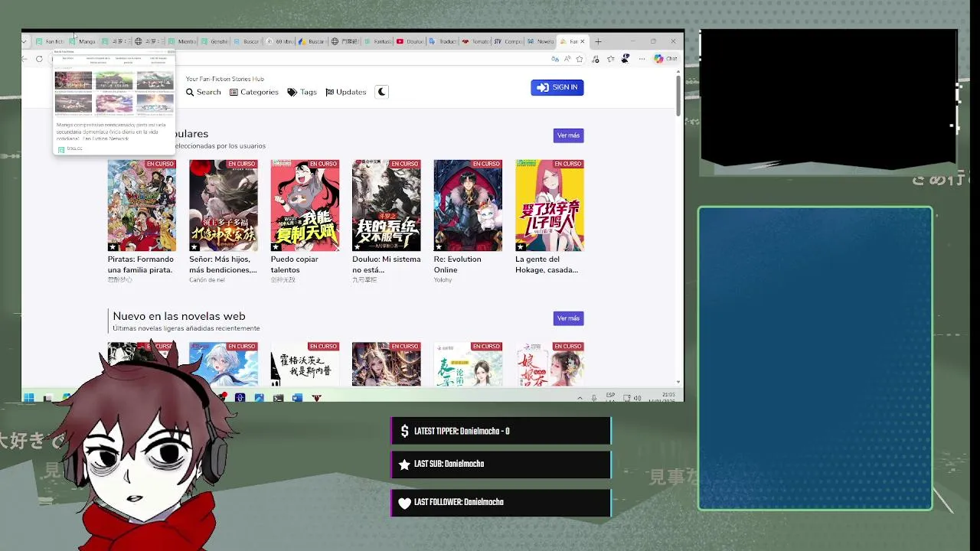Open the La gente del Hokage cover
980x551 pixels.
coord(550,205)
